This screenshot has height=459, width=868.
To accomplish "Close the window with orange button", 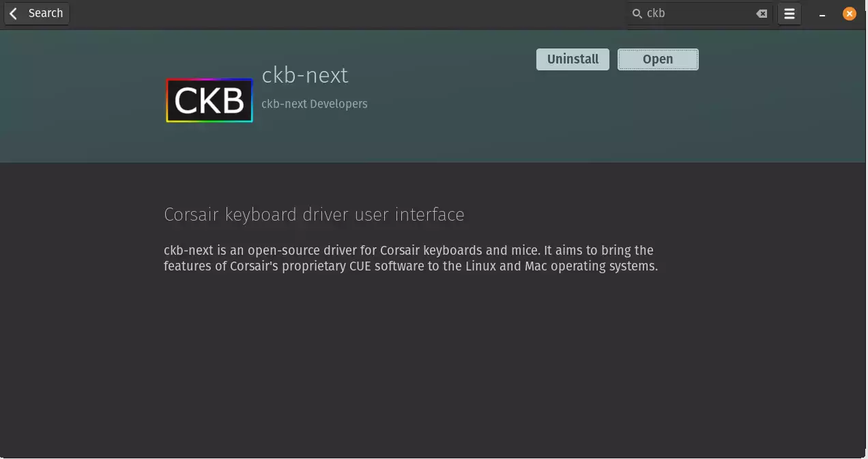I will [850, 14].
